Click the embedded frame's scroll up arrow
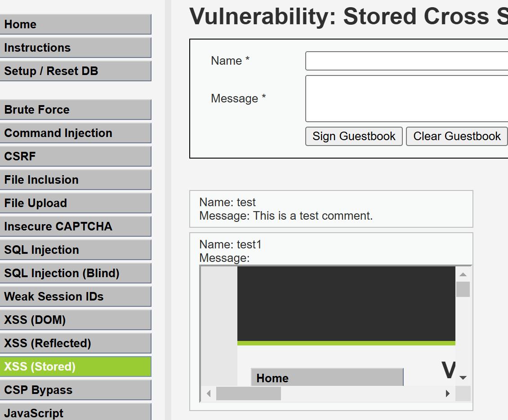Viewport: 508px width, 420px height. click(463, 274)
